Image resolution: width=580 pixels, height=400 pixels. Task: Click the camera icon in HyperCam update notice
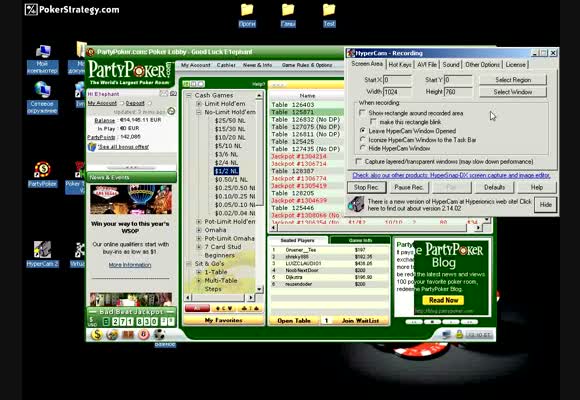coord(355,204)
